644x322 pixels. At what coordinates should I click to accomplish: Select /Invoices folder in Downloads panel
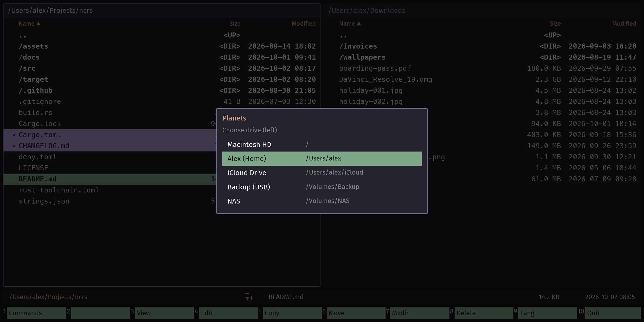coord(482,46)
